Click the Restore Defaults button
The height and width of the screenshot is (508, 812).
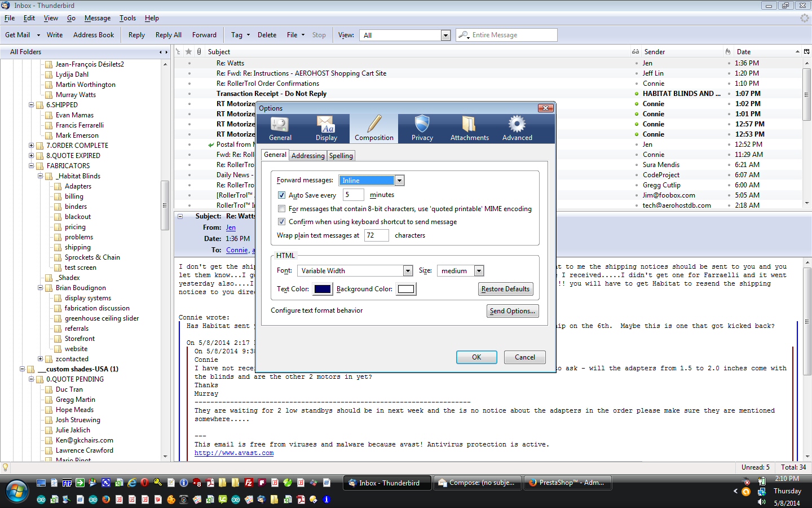coord(505,289)
